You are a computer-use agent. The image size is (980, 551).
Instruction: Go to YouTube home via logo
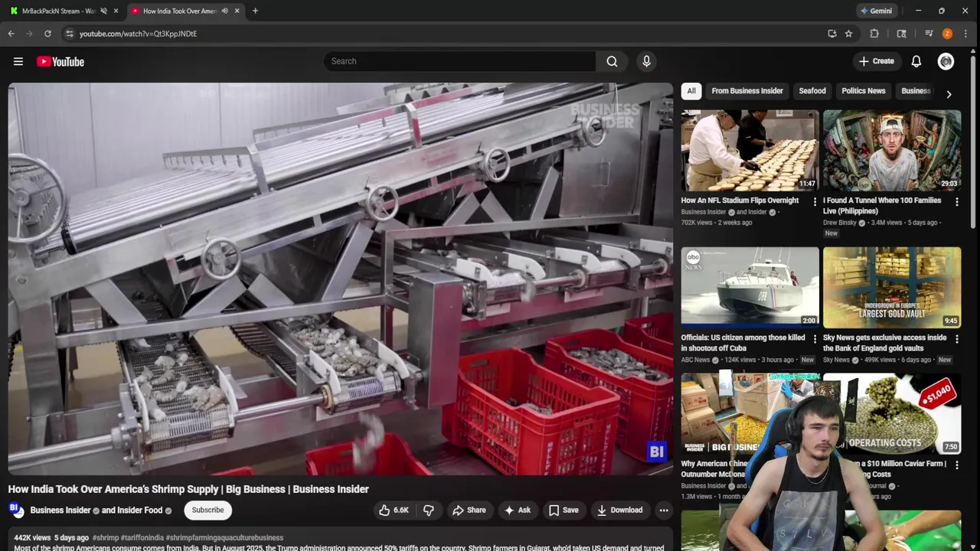[x=60, y=61]
